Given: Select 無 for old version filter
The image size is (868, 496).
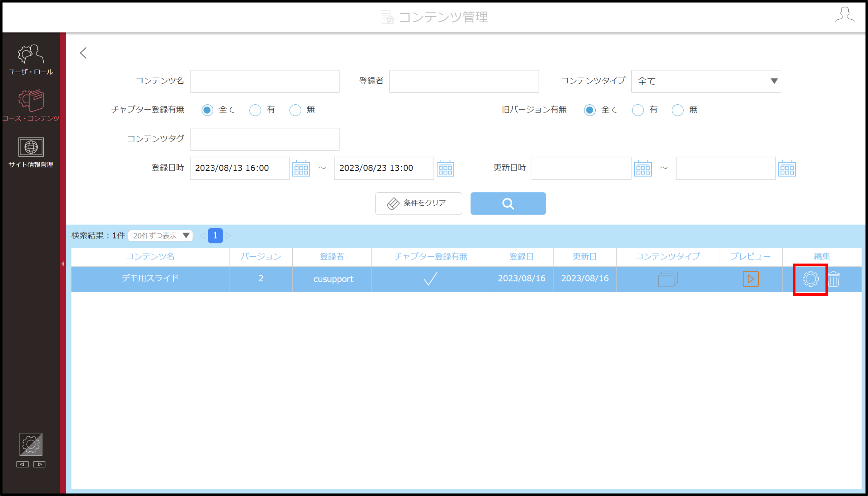Looking at the screenshot, I should coord(678,110).
